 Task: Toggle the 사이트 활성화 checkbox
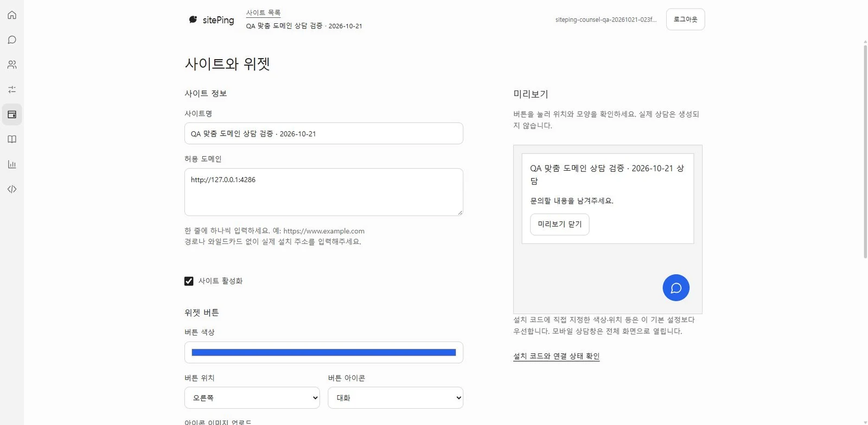[189, 281]
